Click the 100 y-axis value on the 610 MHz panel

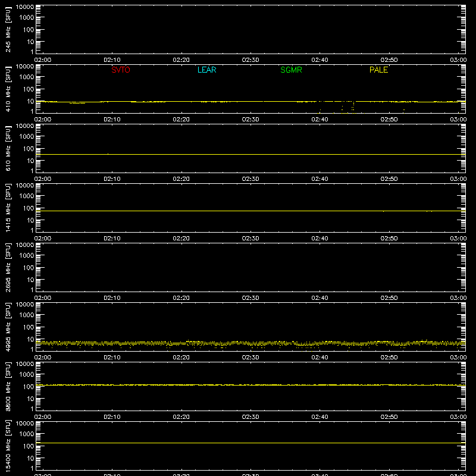point(29,149)
